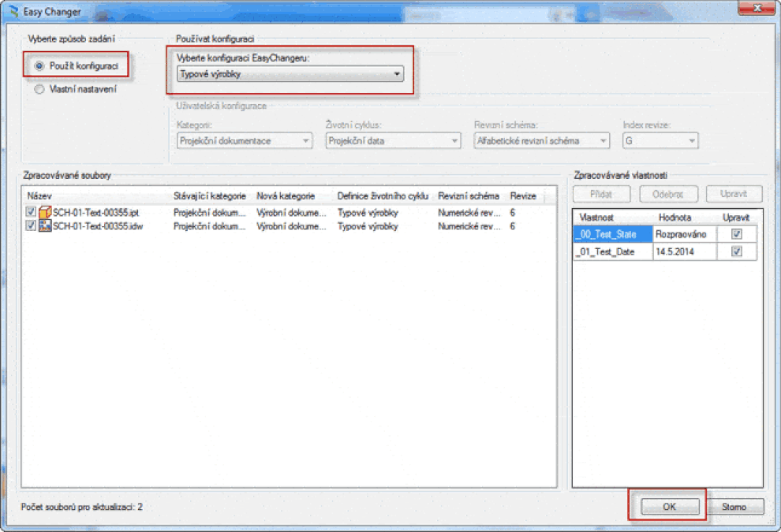The image size is (781, 532).
Task: Sort files by Název column header
Action: coord(39,196)
